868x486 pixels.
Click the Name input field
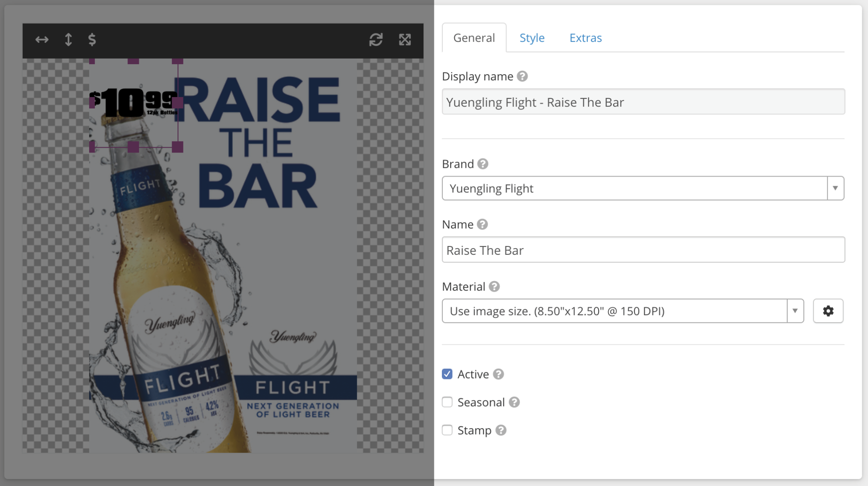pos(644,250)
